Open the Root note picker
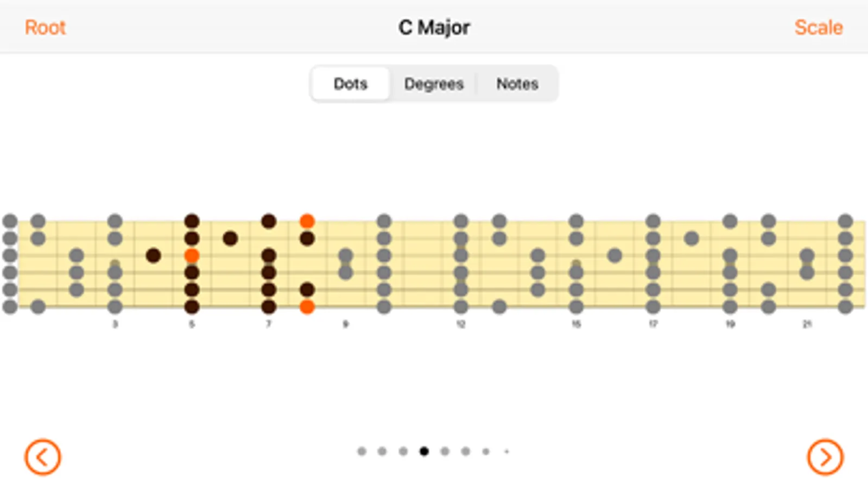The height and width of the screenshot is (489, 868). (45, 27)
